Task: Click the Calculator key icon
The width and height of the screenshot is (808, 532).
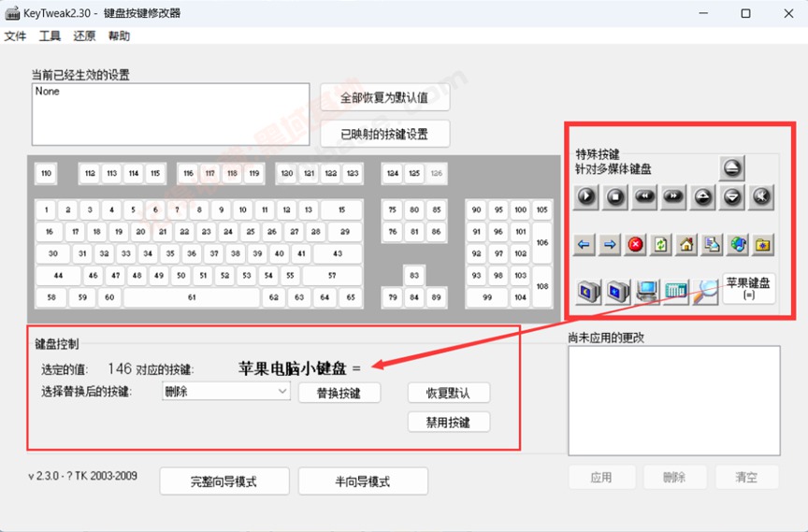Action: tap(676, 292)
